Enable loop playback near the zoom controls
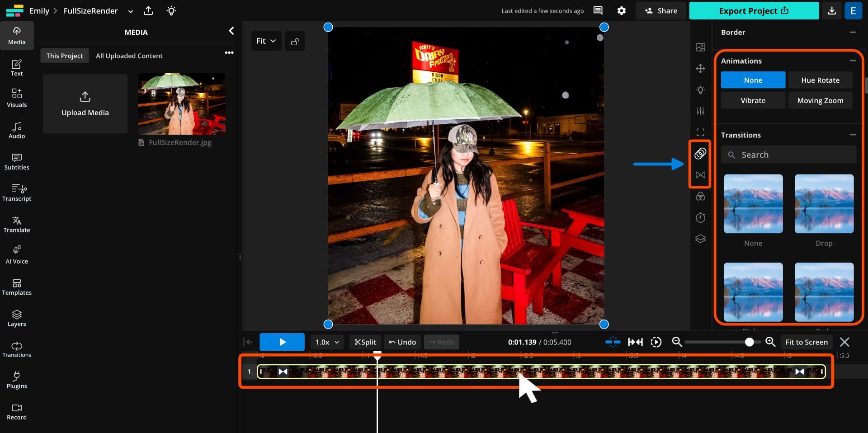The width and height of the screenshot is (868, 433). (x=656, y=342)
